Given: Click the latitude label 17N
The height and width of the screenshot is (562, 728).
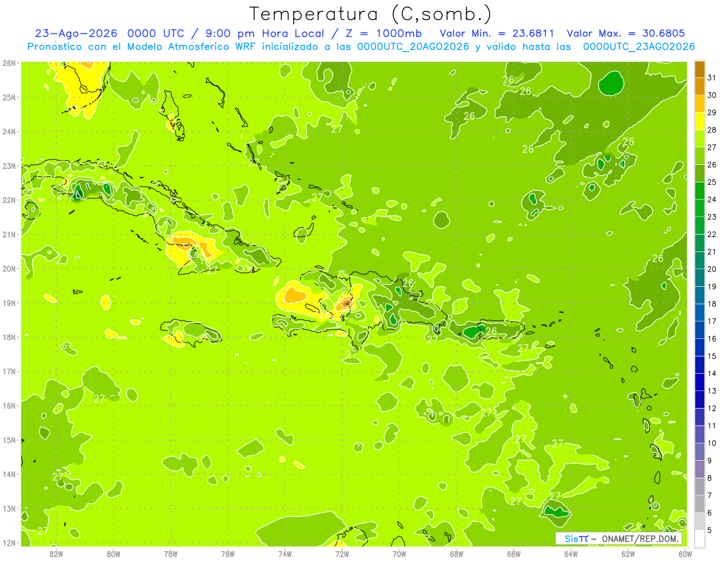Looking at the screenshot, I should (x=9, y=372).
